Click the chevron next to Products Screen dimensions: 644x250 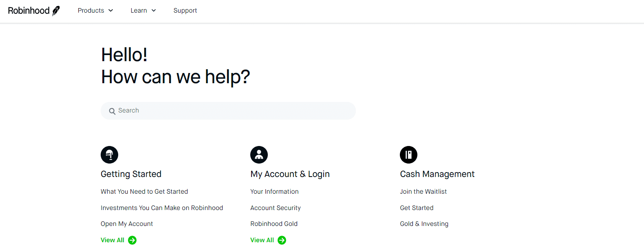(111, 11)
